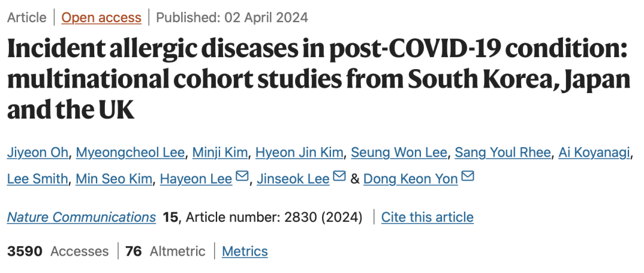The image size is (644, 273).
Task: Click the envelope icon next to Jinseok Lee
Action: click(339, 176)
